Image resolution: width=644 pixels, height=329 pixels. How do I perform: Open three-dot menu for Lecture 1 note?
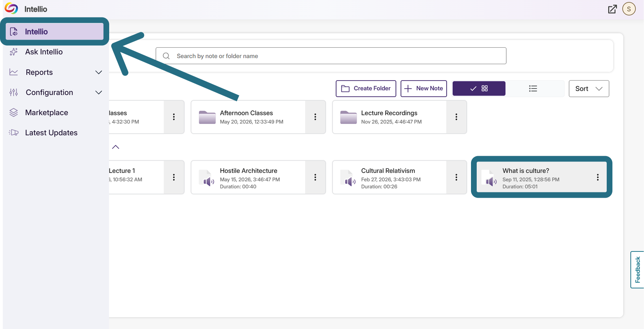(x=174, y=177)
